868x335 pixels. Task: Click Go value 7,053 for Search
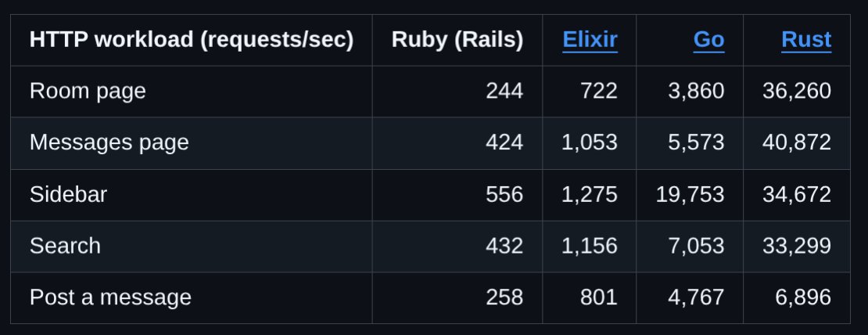696,246
